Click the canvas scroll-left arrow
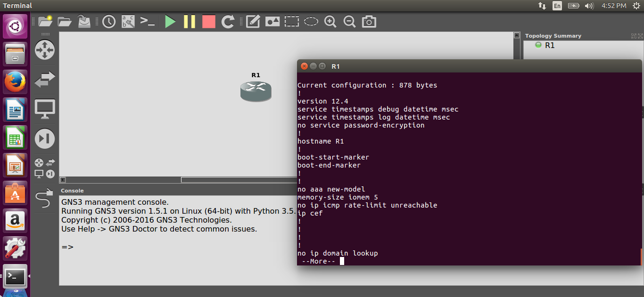The height and width of the screenshot is (297, 644). tap(62, 180)
